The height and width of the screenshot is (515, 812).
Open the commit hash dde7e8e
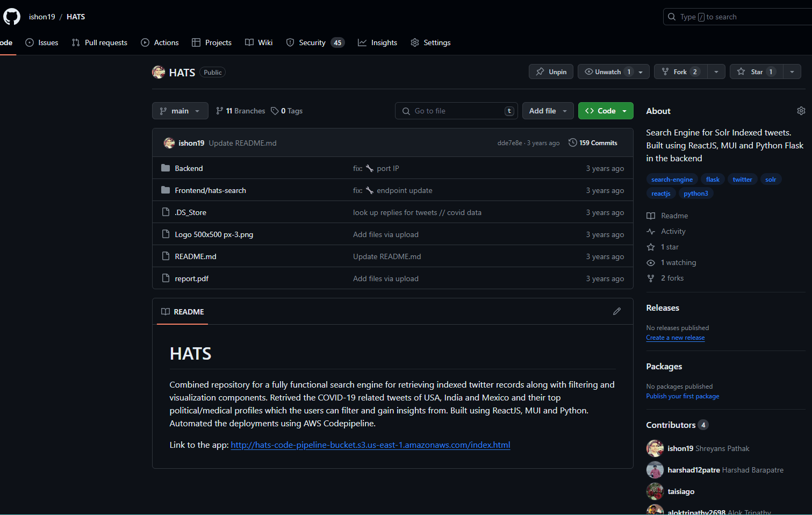pos(509,143)
